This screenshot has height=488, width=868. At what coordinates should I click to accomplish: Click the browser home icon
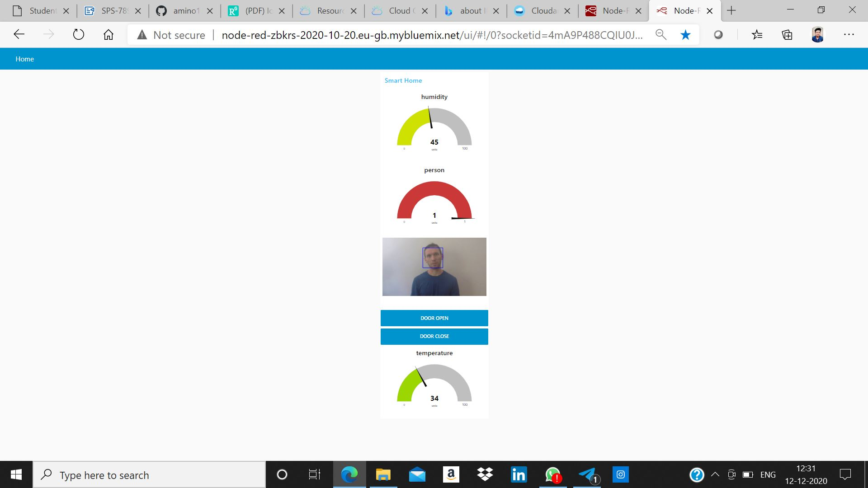point(108,35)
